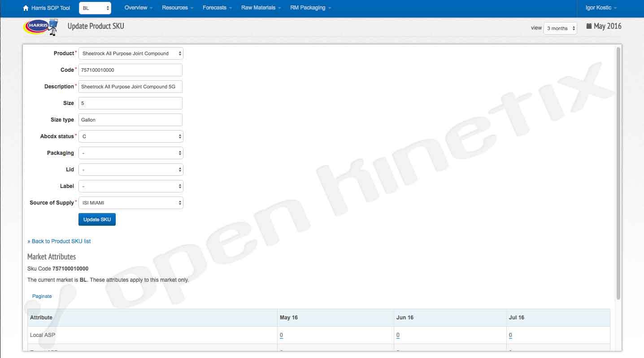Open the Product dropdown
Screen dimensions: 644x358
(131, 53)
